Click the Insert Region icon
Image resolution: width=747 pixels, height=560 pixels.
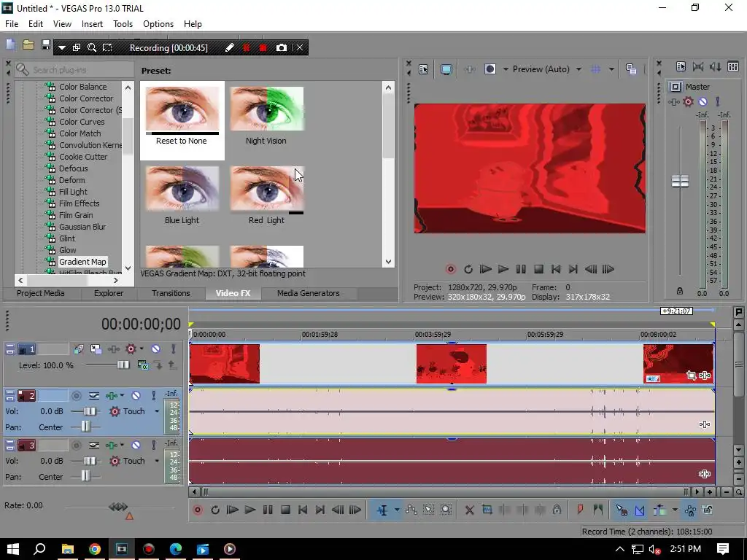click(597, 510)
